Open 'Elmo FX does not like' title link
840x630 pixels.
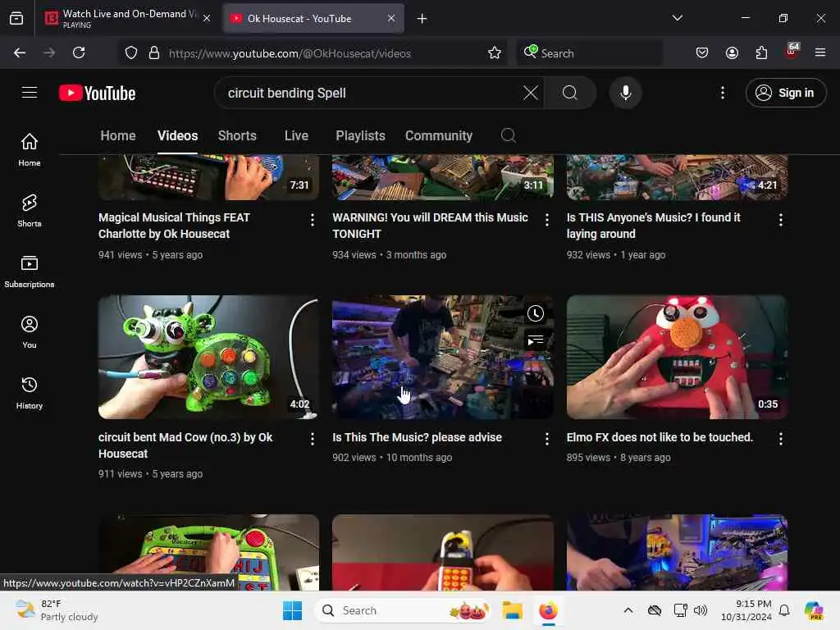(x=660, y=437)
